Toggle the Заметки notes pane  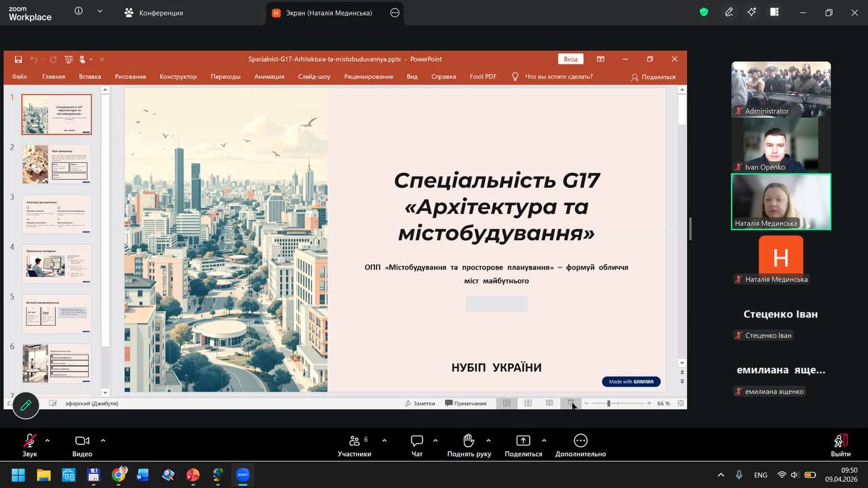(x=420, y=403)
